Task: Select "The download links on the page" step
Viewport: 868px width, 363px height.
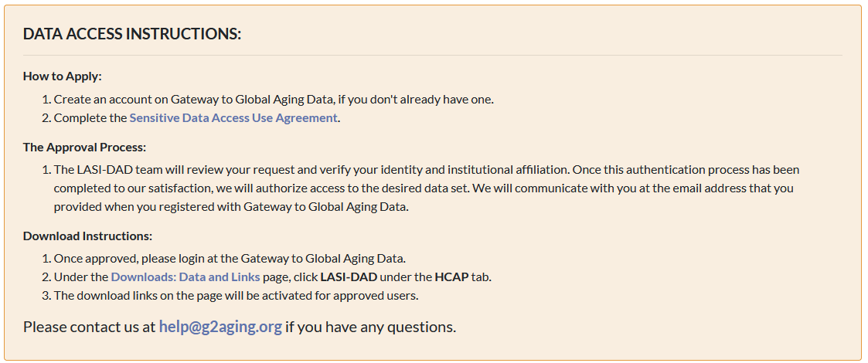Action: pyautogui.click(x=236, y=295)
